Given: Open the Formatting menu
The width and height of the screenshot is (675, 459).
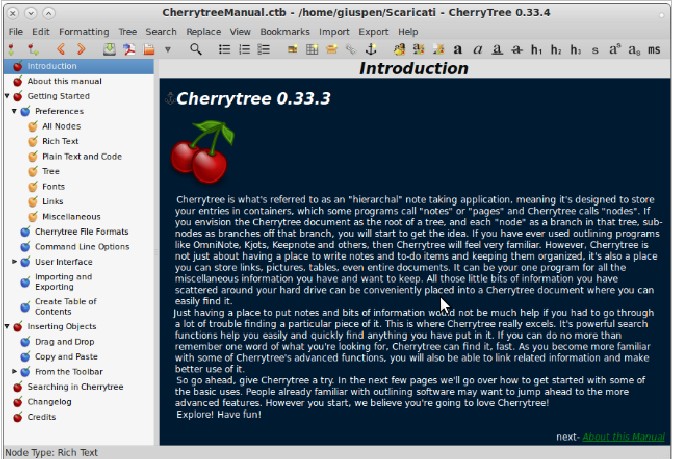Looking at the screenshot, I should tap(84, 32).
